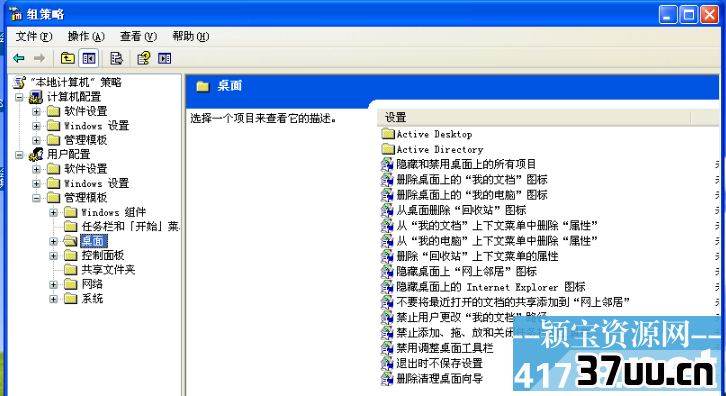Expand the Windows 组件 node
Image resolution: width=726 pixels, height=396 pixels.
tap(54, 213)
